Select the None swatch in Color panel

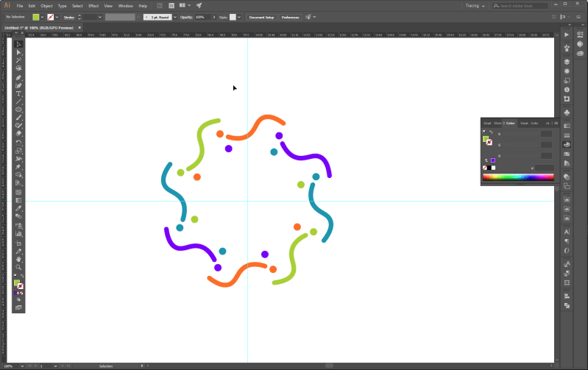[485, 168]
